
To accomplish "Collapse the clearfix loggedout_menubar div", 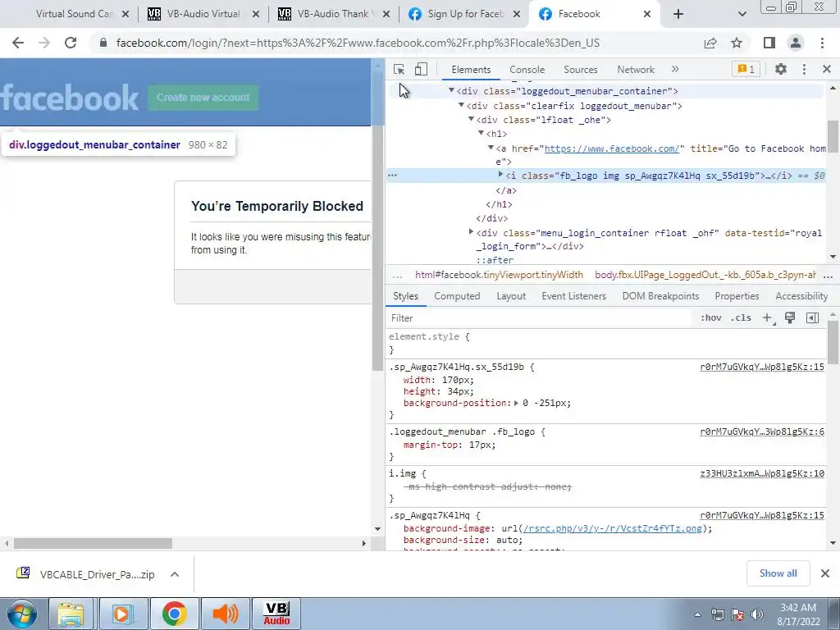I will pos(461,105).
